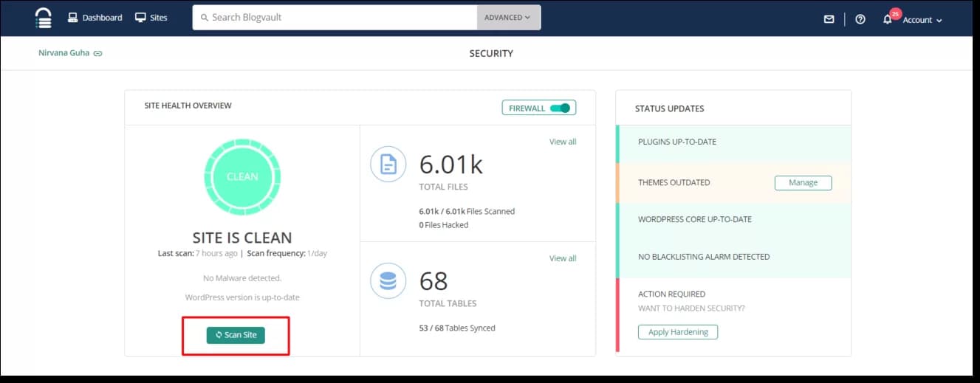The height and width of the screenshot is (383, 980).
Task: Click the Apply Hardening button
Action: [678, 332]
